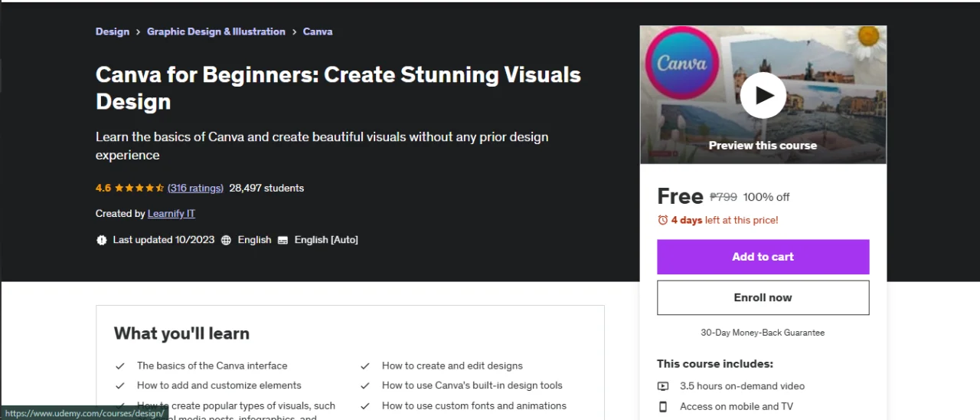The width and height of the screenshot is (980, 420).
Task: Click the alarm clock icon beside 4 days left
Action: tap(663, 220)
